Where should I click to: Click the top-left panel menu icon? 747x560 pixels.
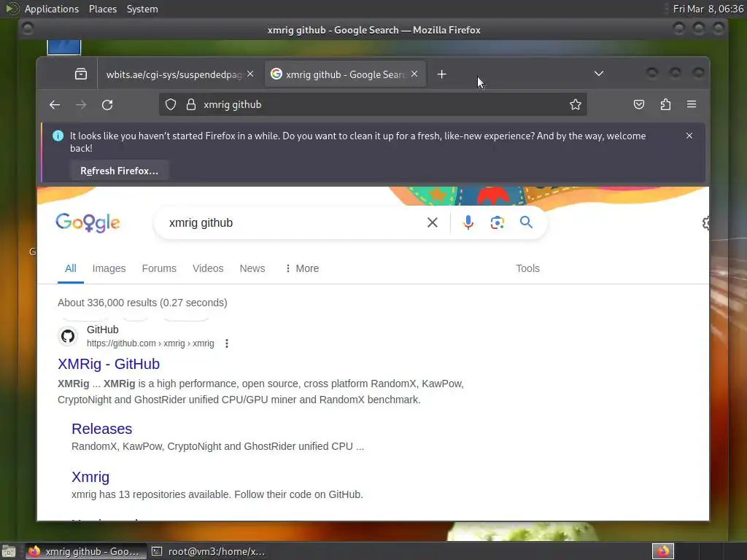[12, 9]
